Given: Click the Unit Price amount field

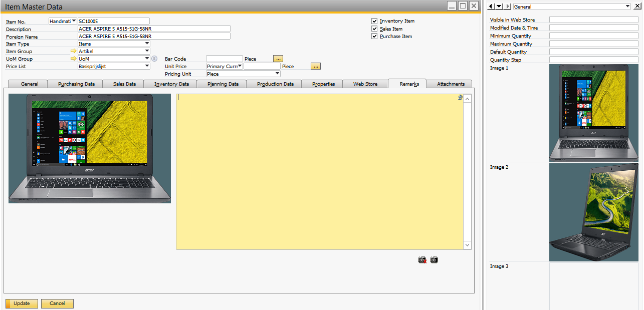Looking at the screenshot, I should coord(262,66).
